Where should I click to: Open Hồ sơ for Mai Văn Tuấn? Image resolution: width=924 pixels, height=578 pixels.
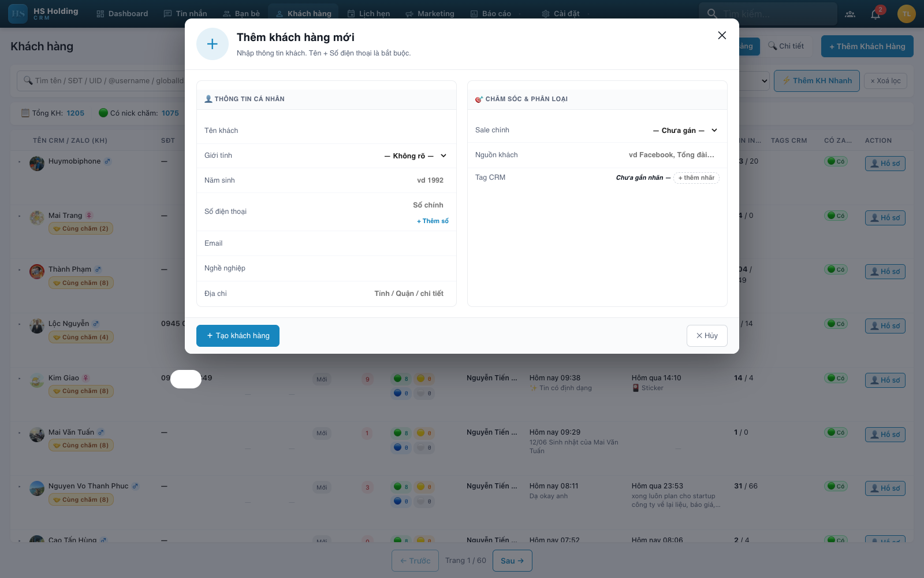tap(885, 435)
